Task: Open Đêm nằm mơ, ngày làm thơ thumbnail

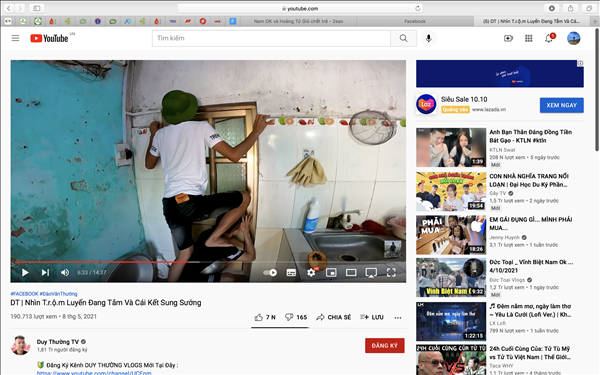Action: [451, 321]
